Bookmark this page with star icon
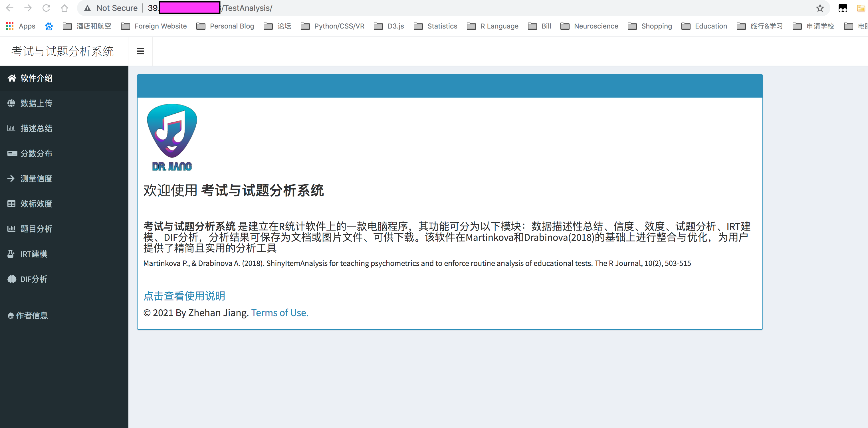 coord(820,8)
